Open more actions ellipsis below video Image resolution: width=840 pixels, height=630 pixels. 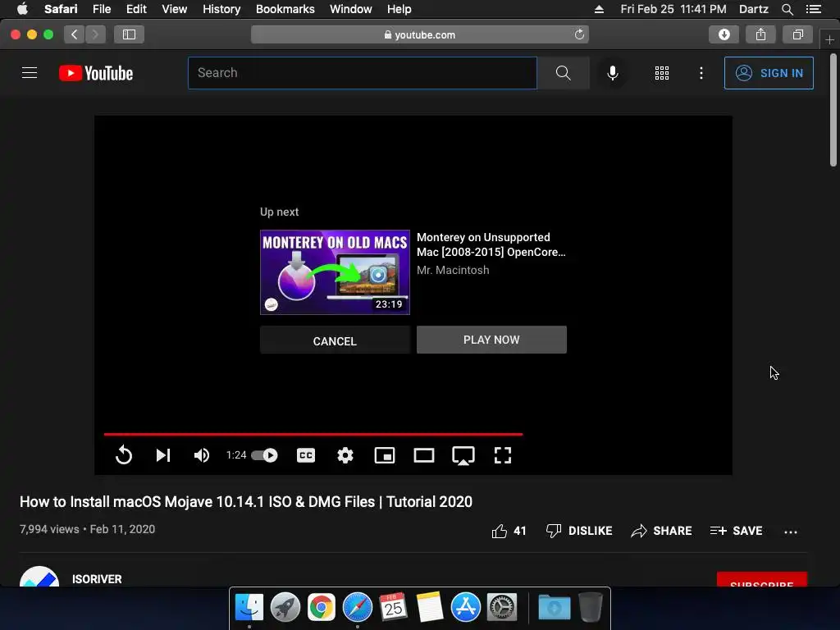(x=790, y=532)
